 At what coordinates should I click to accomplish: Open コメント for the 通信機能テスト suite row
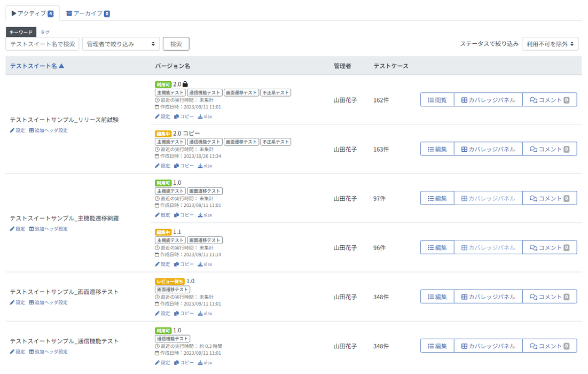pos(549,346)
